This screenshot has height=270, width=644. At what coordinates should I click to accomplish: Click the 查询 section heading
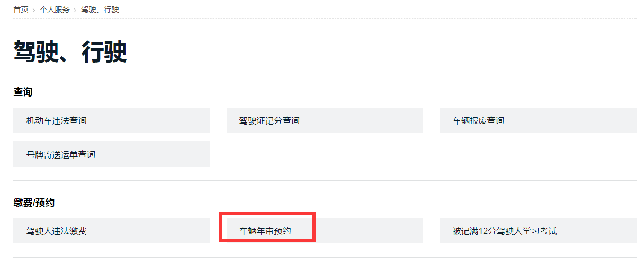23,92
